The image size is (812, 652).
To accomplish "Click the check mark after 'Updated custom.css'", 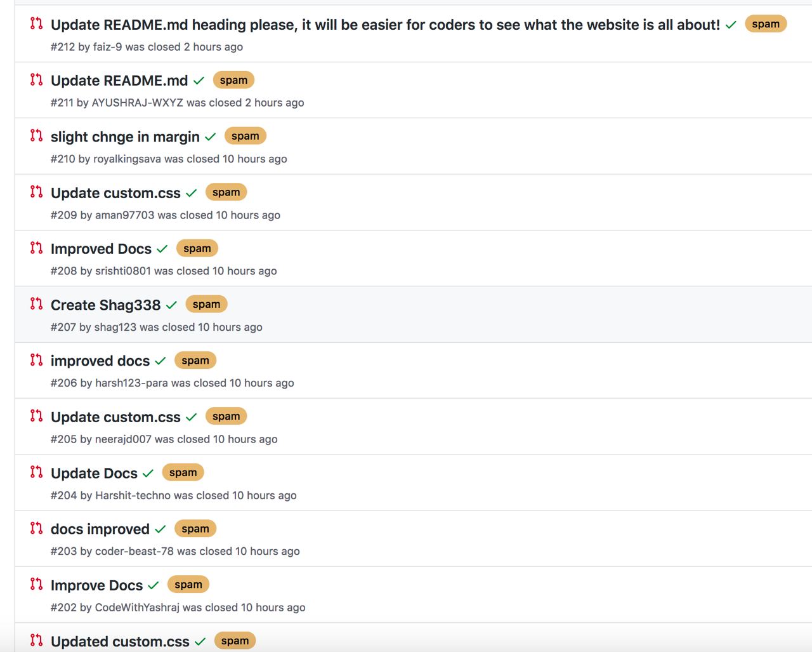I will click(x=200, y=641).
